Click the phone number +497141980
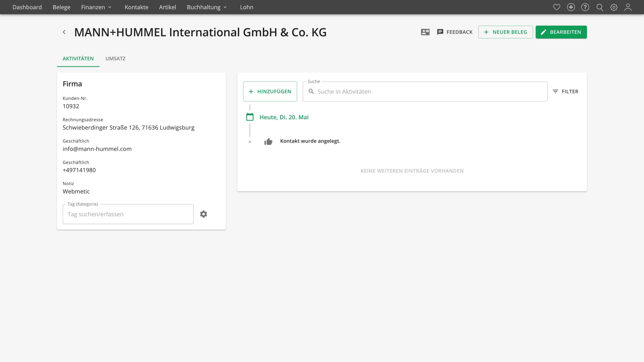644x362 pixels. 79,170
